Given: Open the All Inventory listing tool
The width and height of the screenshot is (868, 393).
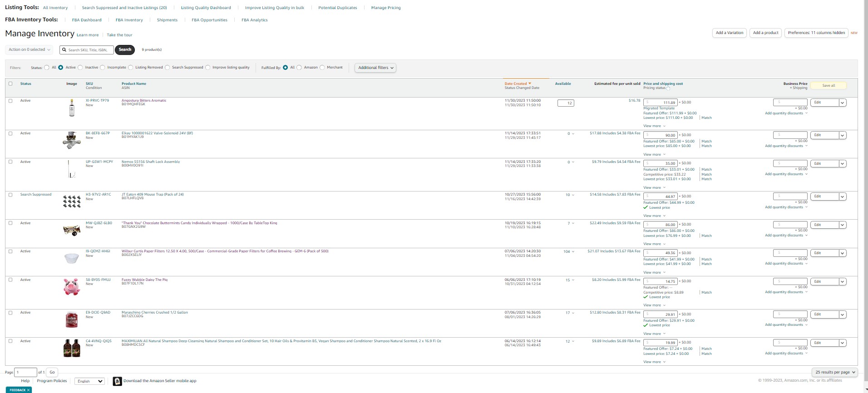Looking at the screenshot, I should [x=55, y=8].
